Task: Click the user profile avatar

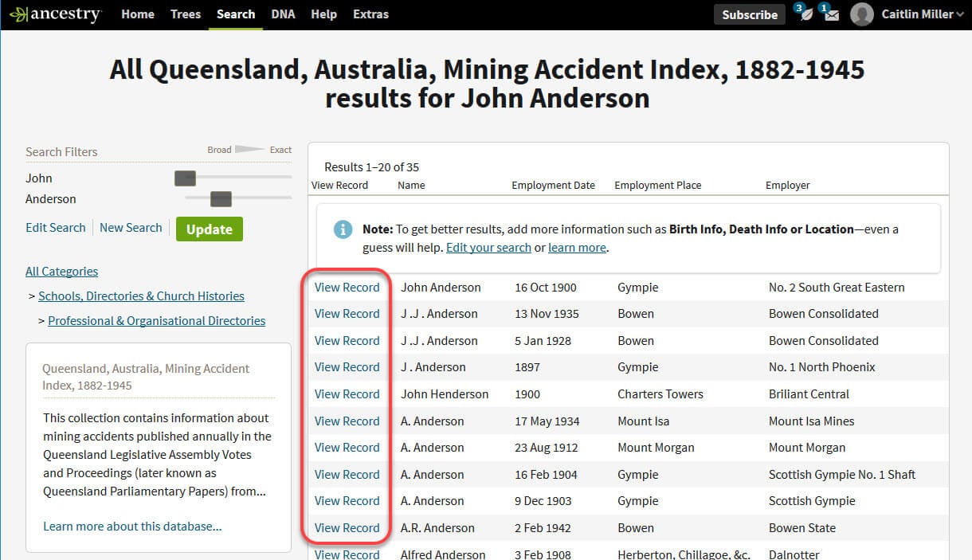Action: coord(861,14)
